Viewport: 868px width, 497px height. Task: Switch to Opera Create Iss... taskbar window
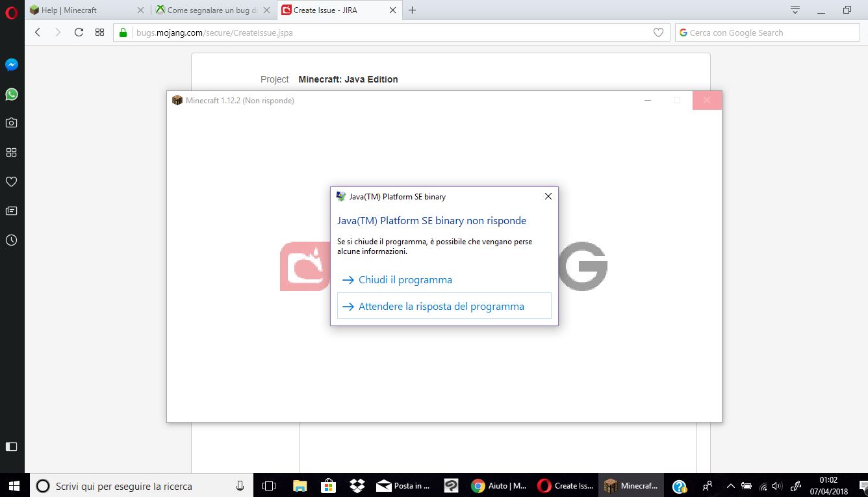(x=565, y=485)
